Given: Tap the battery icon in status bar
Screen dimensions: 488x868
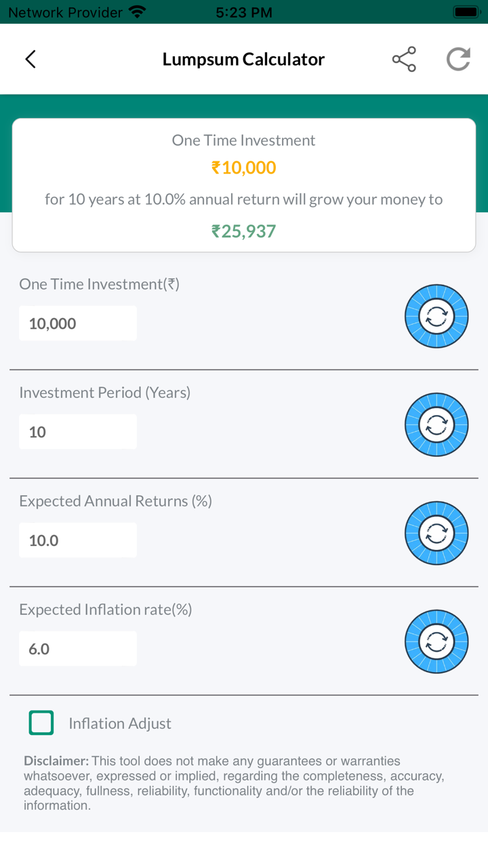Looking at the screenshot, I should point(466,12).
